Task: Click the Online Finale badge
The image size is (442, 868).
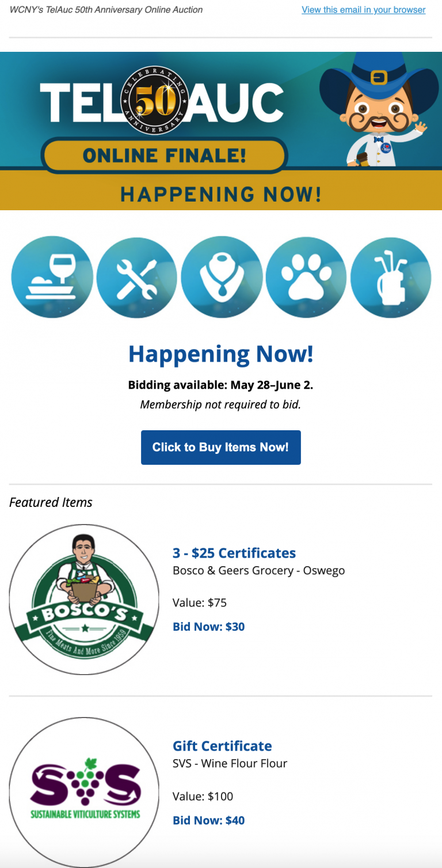Action: [x=164, y=155]
